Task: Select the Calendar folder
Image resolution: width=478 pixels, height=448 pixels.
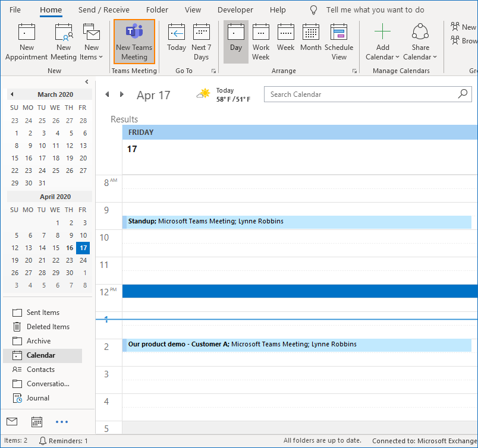Action: 43,355
